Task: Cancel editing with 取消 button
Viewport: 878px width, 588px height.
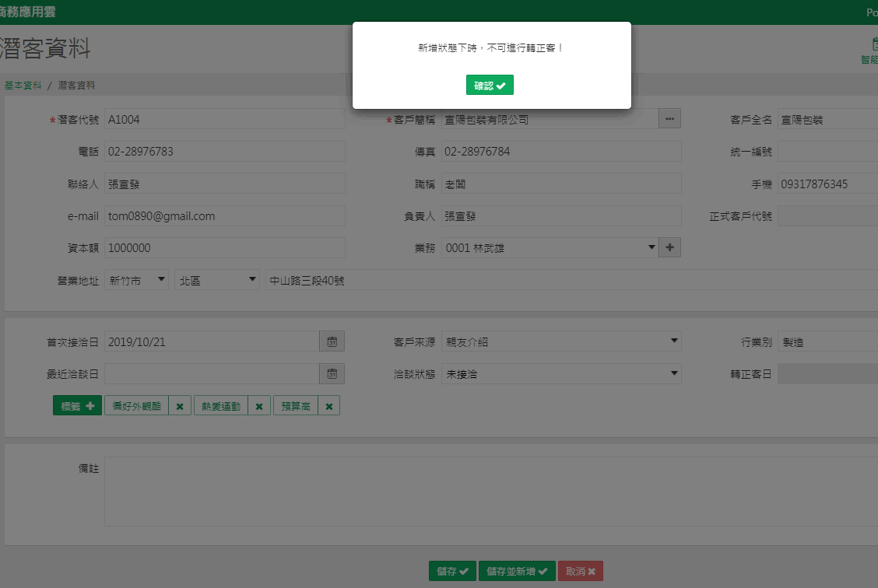Action: 580,571
